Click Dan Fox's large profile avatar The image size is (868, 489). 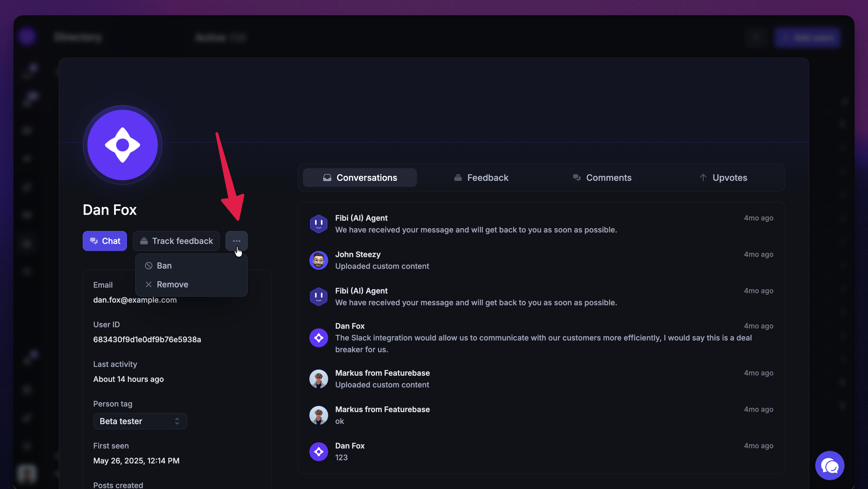(122, 145)
